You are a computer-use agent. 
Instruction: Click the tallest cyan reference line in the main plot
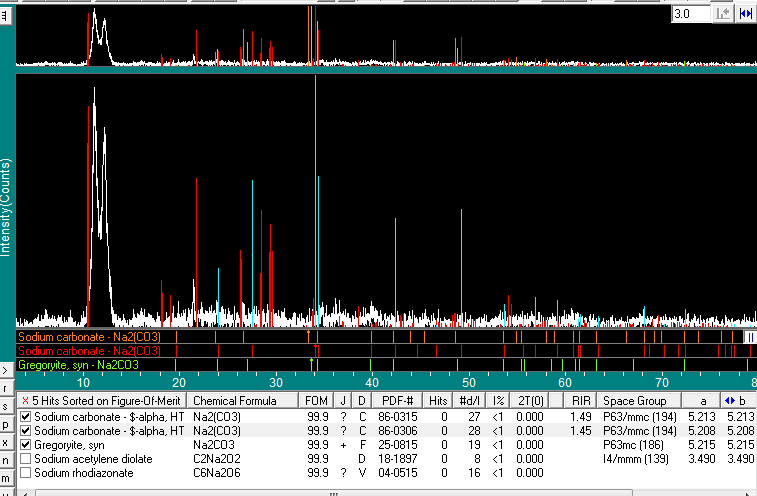click(315, 200)
